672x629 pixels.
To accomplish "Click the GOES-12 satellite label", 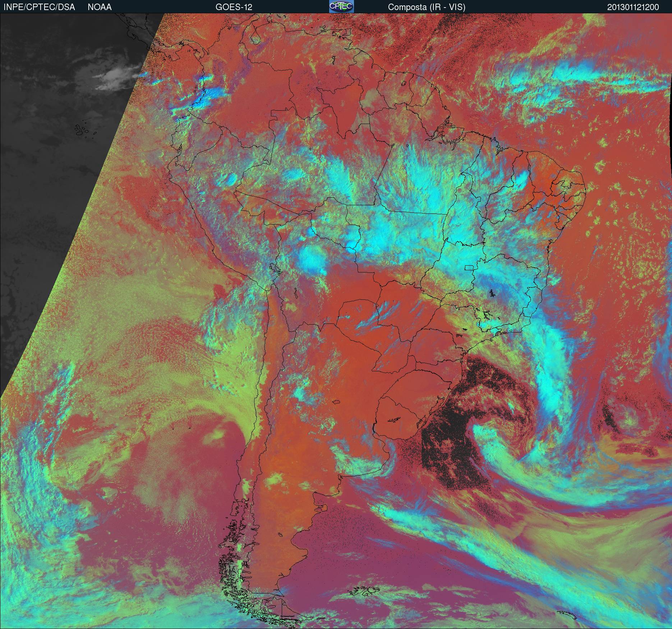I will [x=234, y=7].
